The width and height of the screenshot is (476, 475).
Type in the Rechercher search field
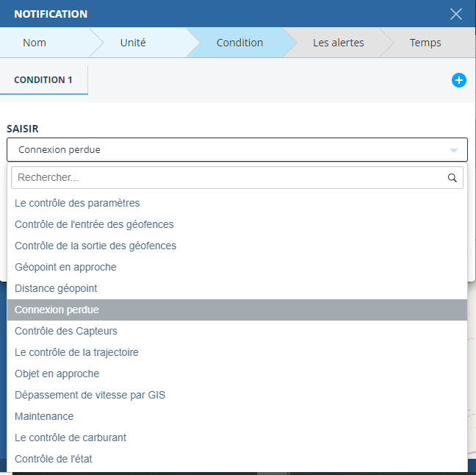click(228, 178)
